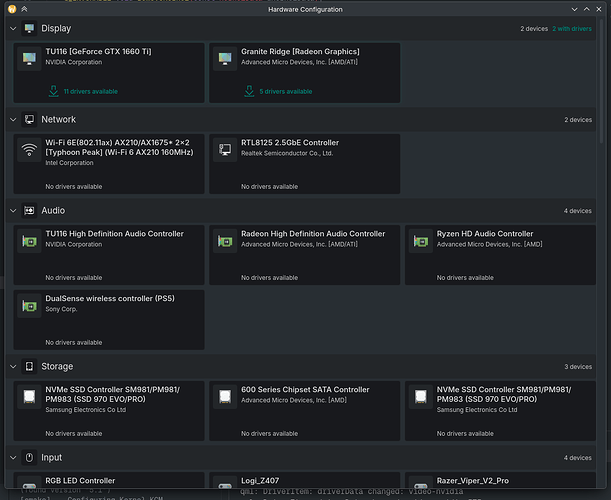Collapse the Storage section chevron
This screenshot has width=611, height=500.
[11, 366]
